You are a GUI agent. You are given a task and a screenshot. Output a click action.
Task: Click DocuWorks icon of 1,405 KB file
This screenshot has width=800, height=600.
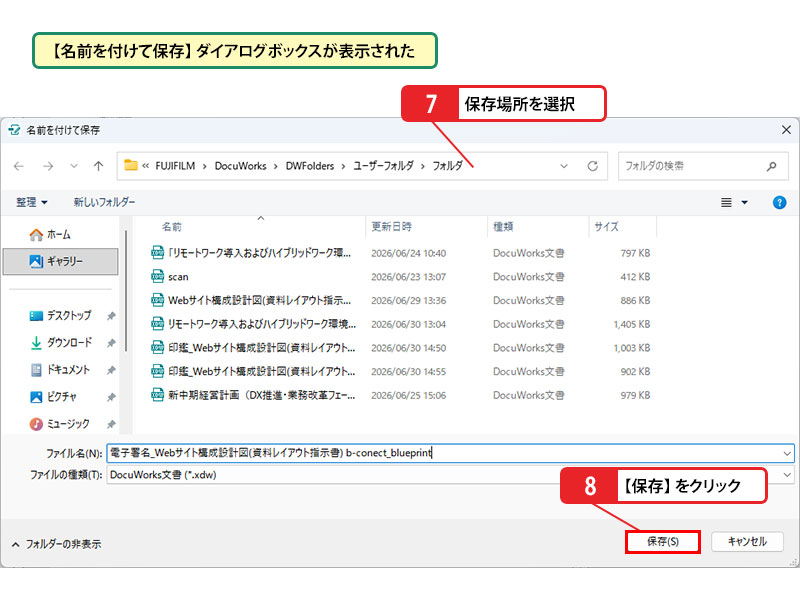pyautogui.click(x=157, y=324)
